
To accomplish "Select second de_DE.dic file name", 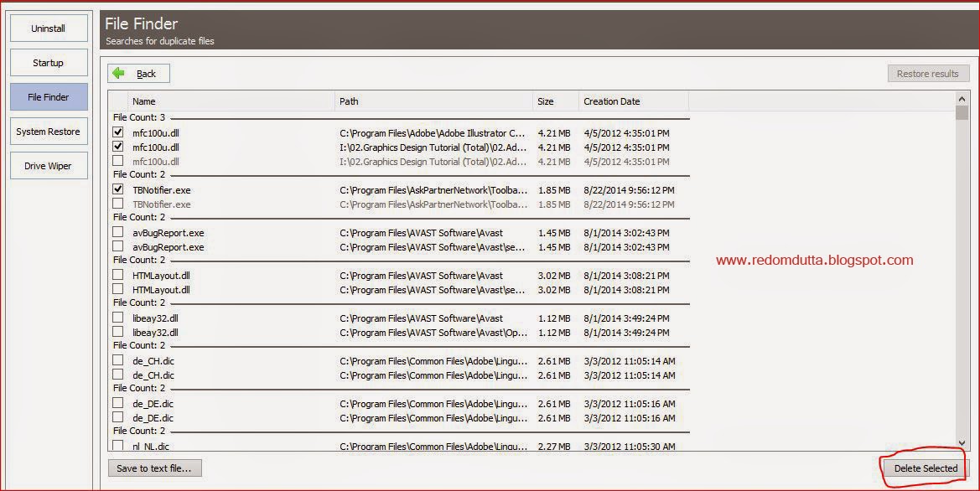I will click(153, 418).
